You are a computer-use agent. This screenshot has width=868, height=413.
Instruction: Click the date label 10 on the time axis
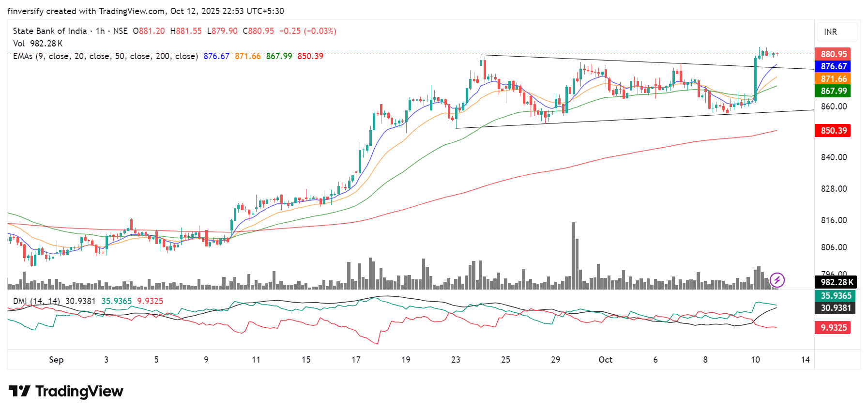click(x=756, y=360)
